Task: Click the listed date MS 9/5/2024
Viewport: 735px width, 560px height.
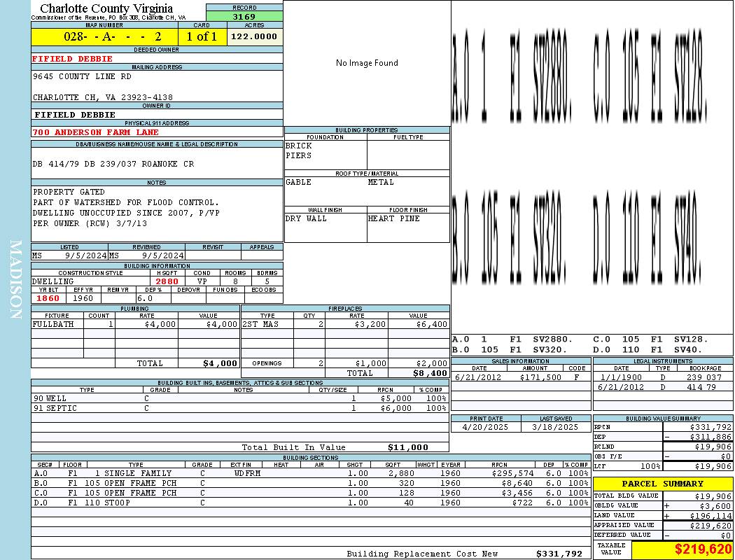Action: [x=69, y=255]
